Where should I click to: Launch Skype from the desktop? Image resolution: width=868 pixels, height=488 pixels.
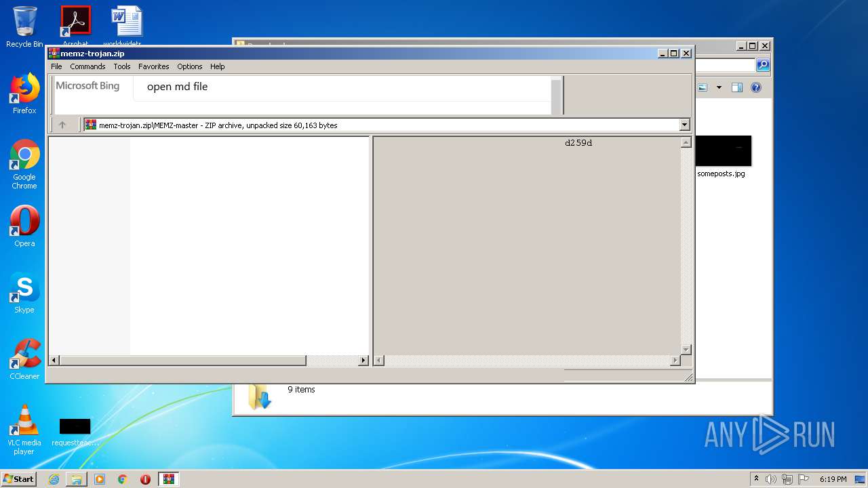(24, 293)
